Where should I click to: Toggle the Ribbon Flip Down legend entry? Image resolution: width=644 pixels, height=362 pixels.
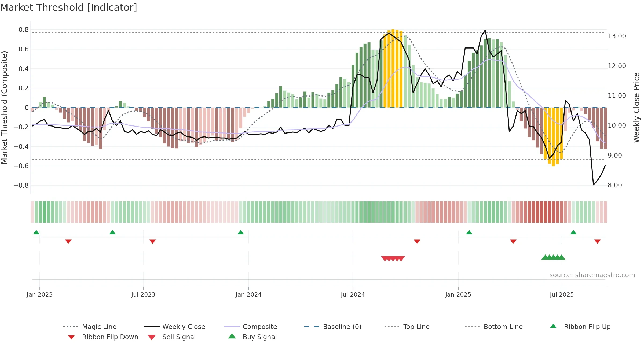tap(103, 337)
